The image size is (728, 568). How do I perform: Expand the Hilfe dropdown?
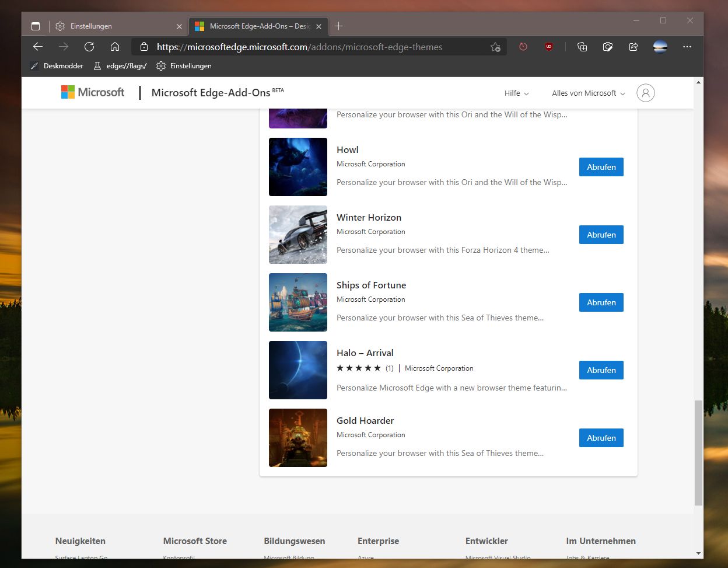(517, 93)
